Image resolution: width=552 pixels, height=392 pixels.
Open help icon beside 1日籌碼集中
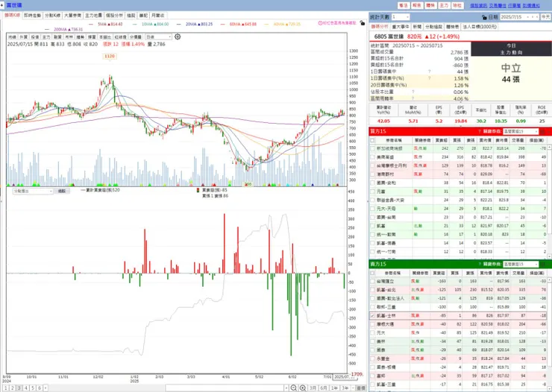[430, 72]
